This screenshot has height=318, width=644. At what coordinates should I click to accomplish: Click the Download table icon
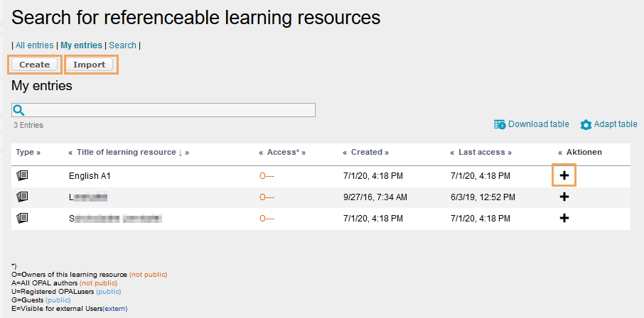(x=500, y=124)
